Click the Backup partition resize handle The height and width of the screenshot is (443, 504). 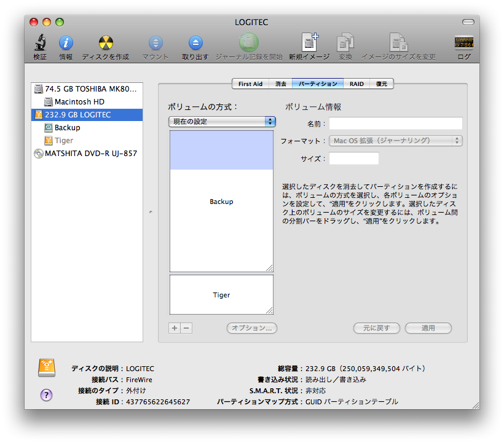[x=269, y=269]
